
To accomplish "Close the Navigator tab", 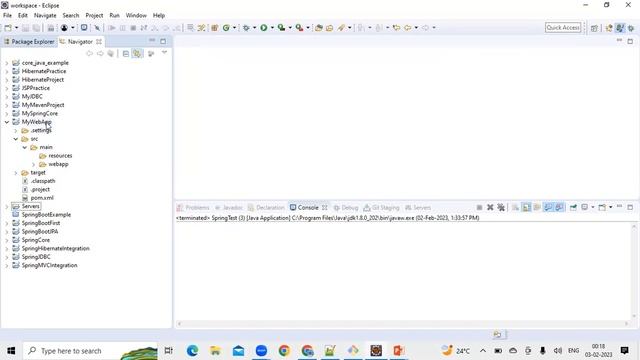I will tap(99, 42).
